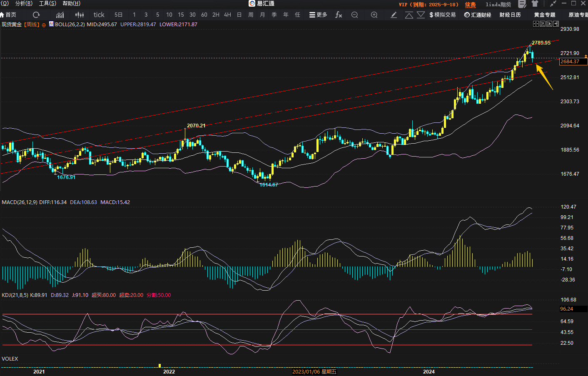The height and width of the screenshot is (376, 588).
Task: Open the 工具(S) menu
Action: [47, 3]
